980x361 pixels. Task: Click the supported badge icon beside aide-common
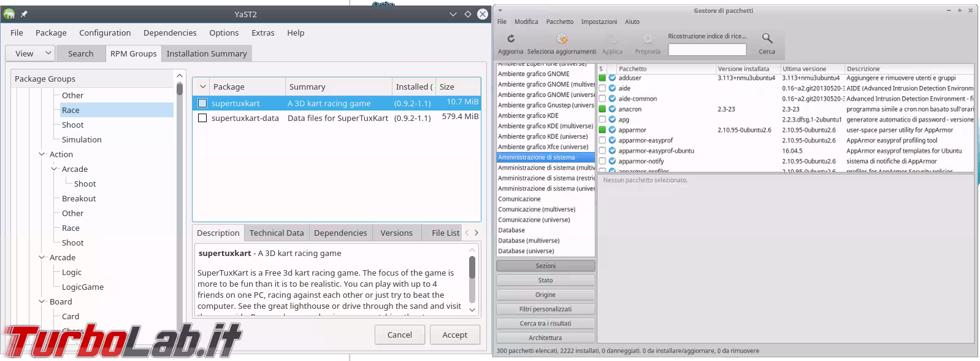click(612, 99)
